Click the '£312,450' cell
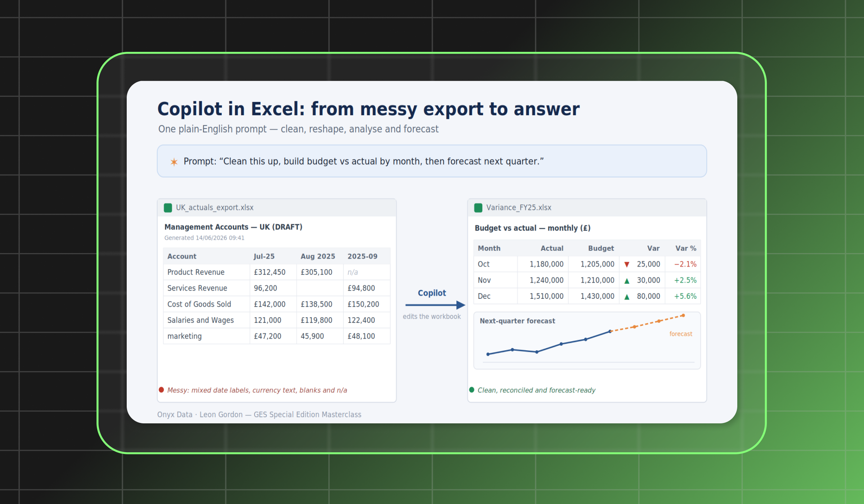The width and height of the screenshot is (864, 504). tap(273, 272)
